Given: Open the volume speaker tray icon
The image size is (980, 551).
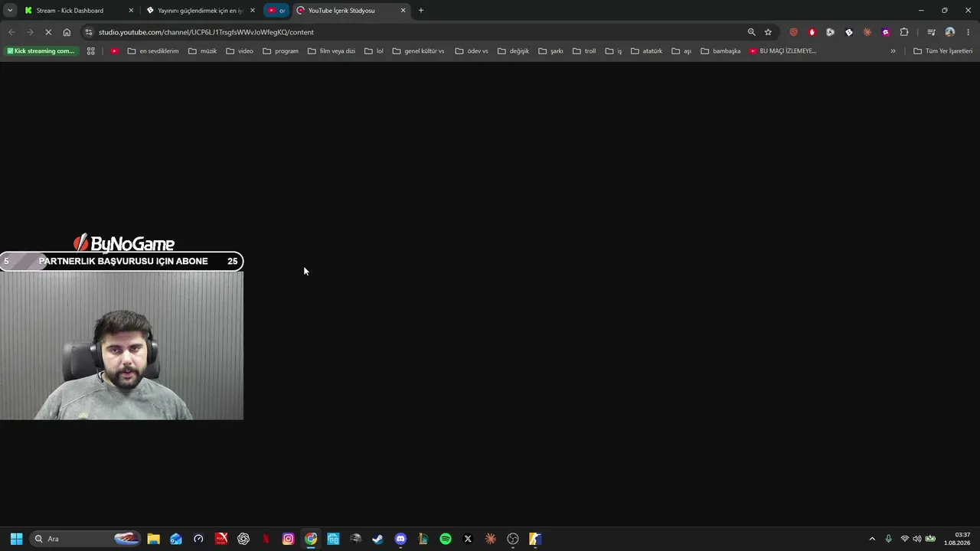Looking at the screenshot, I should coord(917,539).
